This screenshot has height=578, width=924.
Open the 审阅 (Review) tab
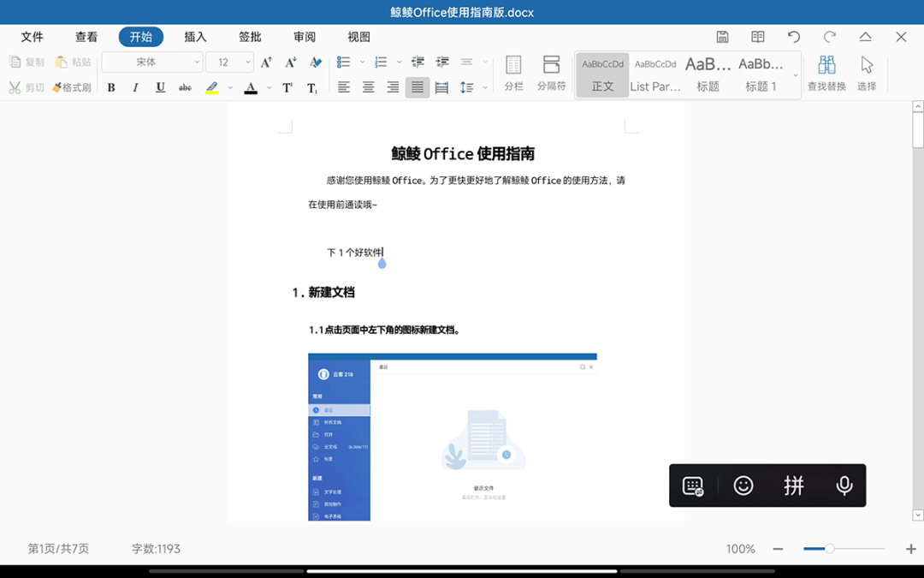(305, 37)
